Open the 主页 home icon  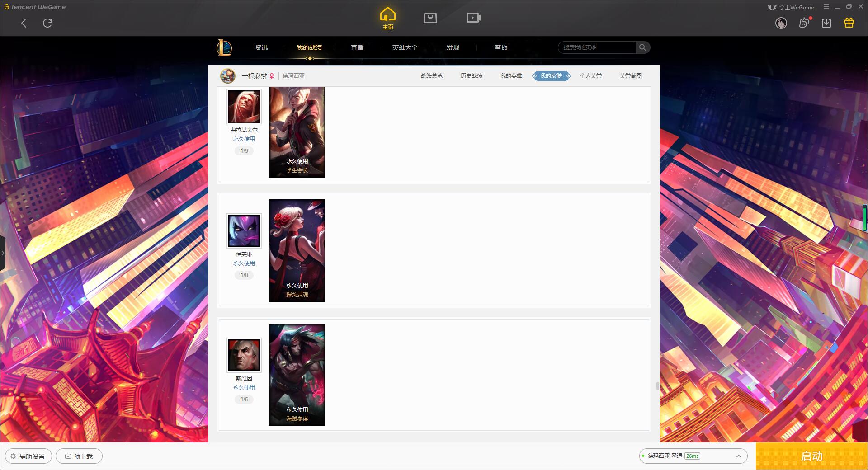pos(387,18)
